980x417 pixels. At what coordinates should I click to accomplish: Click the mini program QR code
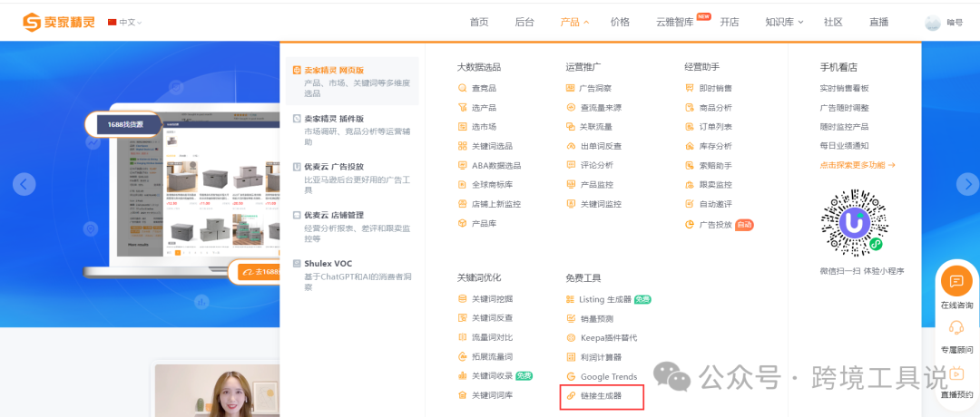pos(855,221)
